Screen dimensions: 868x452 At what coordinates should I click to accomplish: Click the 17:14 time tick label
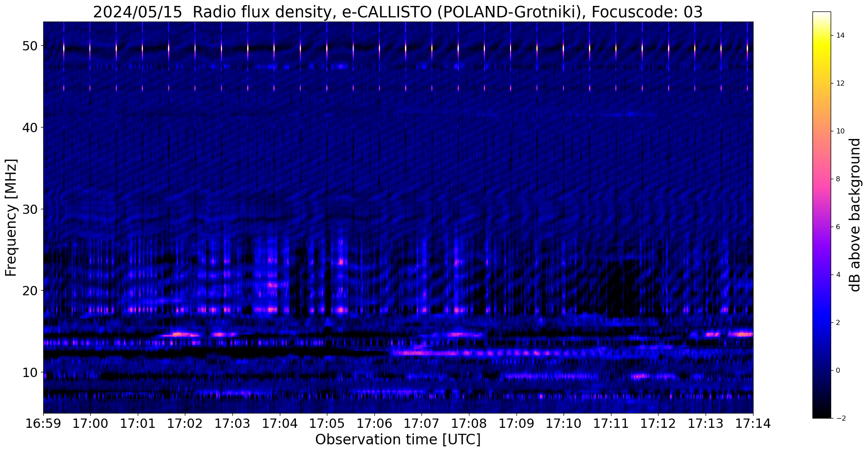[x=753, y=423]
